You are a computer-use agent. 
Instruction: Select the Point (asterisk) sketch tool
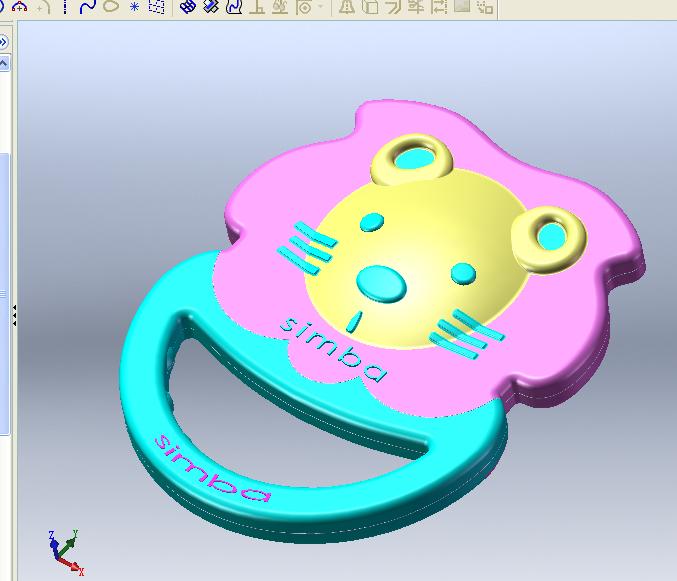point(135,7)
